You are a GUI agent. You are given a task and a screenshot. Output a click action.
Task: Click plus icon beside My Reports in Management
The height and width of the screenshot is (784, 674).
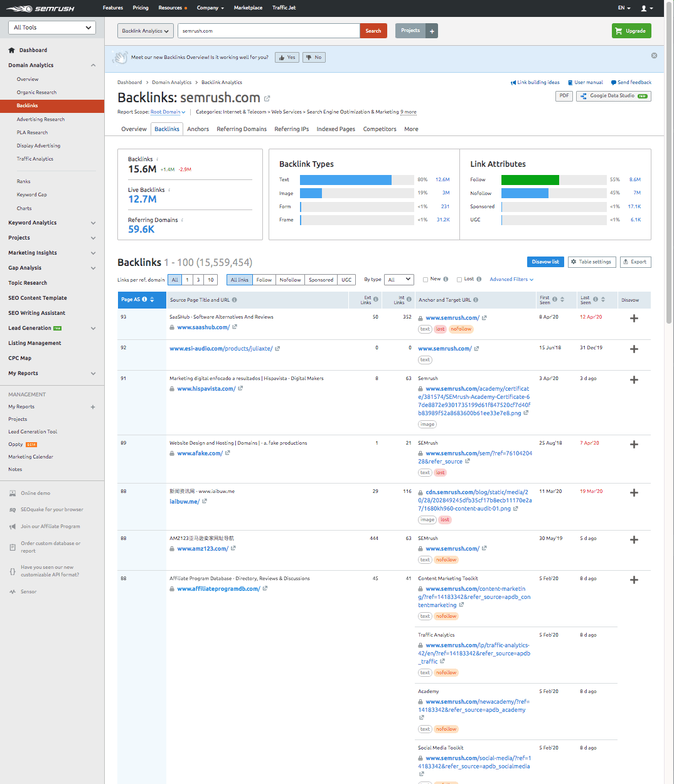click(93, 407)
